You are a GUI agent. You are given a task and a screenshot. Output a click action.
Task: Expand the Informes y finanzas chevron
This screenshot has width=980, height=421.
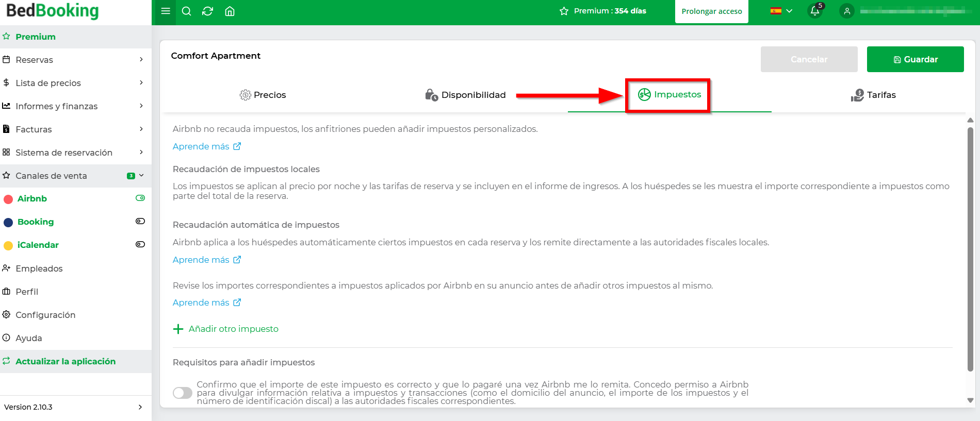(141, 106)
